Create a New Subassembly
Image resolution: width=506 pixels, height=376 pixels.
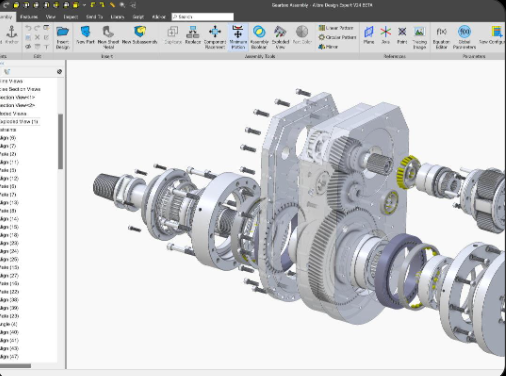tap(139, 35)
